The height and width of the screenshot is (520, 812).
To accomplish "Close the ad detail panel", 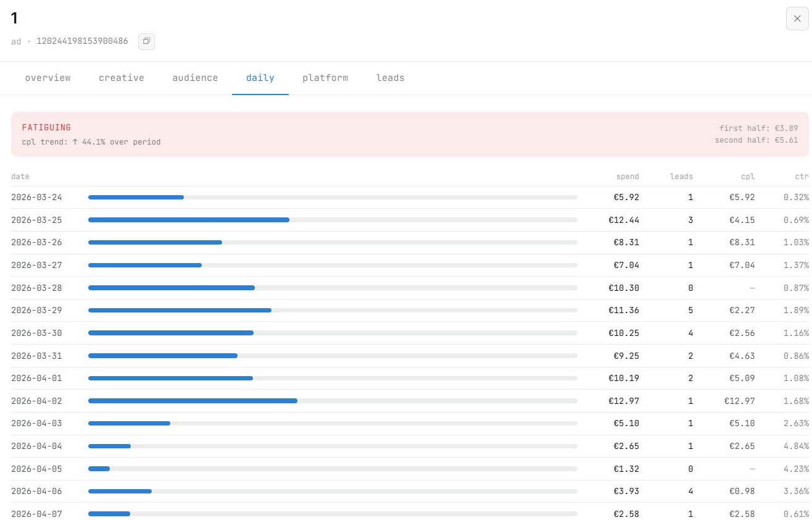I will click(x=797, y=19).
